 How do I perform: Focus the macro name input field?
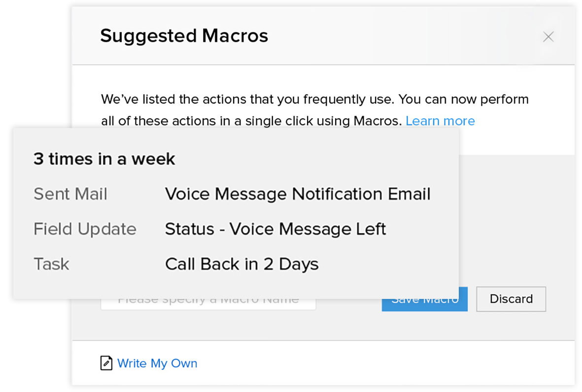click(208, 304)
